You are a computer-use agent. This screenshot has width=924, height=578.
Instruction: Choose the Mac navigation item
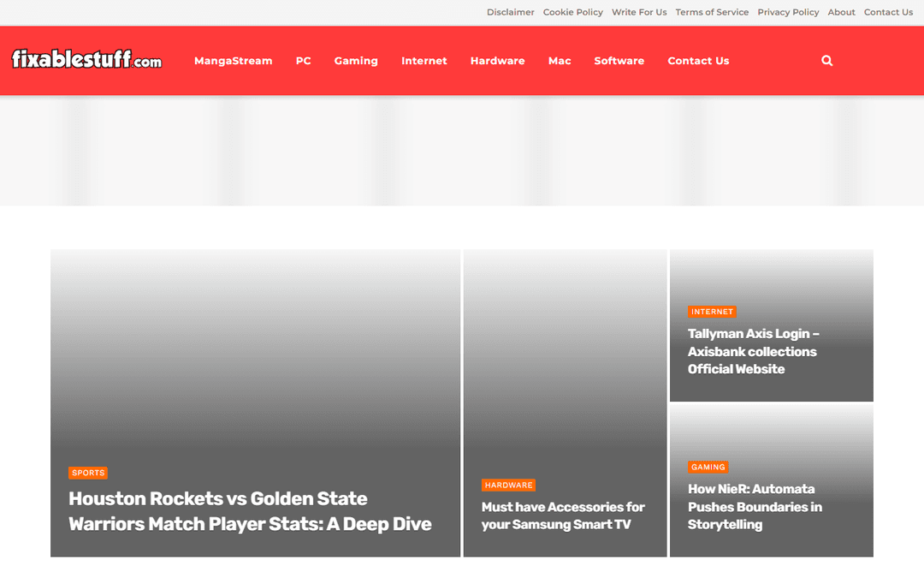point(560,61)
